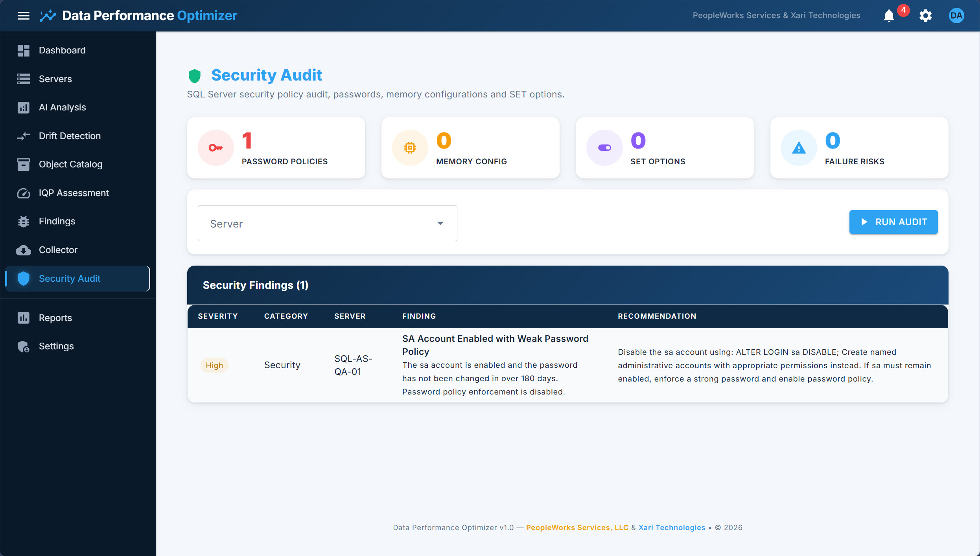Click the Memory Config chip icon
The height and width of the screenshot is (556, 980).
pos(410,148)
